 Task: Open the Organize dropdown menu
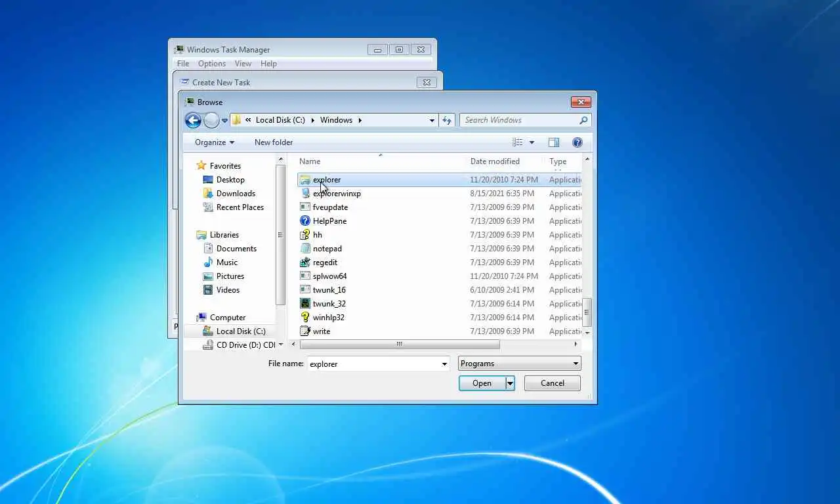click(x=215, y=142)
